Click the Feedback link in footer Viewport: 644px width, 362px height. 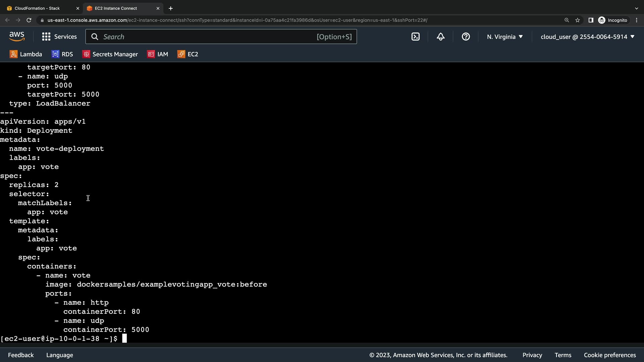pyautogui.click(x=21, y=355)
